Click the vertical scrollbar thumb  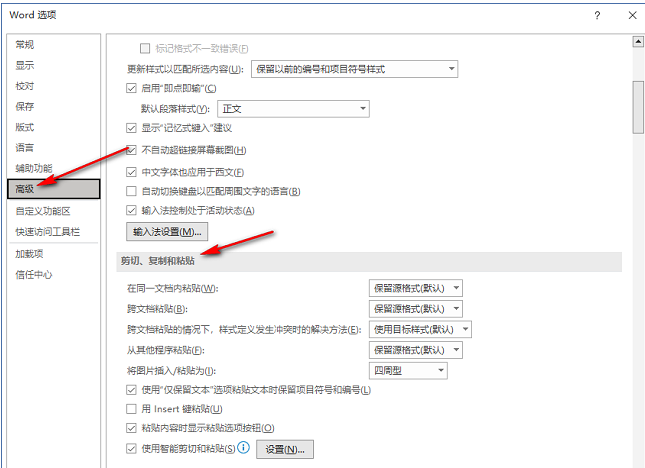click(x=638, y=107)
